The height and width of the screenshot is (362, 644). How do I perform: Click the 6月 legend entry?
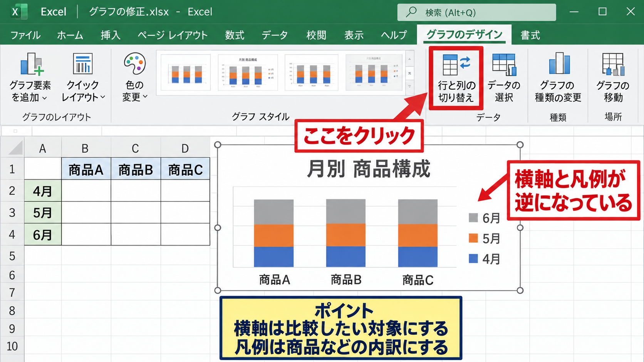pos(484,218)
